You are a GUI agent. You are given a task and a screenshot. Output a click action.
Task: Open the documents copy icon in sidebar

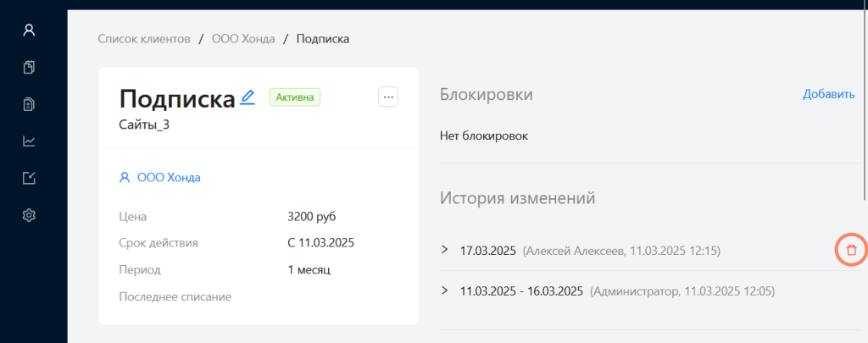(29, 68)
